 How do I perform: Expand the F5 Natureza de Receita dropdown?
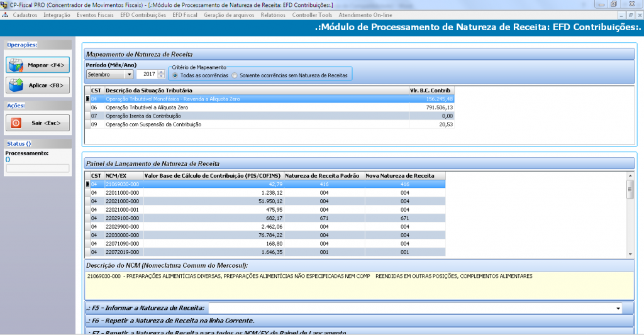pos(618,309)
